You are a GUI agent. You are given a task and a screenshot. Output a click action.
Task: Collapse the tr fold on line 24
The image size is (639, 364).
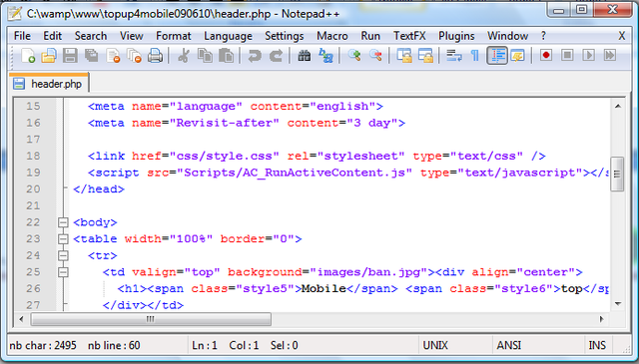tap(63, 255)
